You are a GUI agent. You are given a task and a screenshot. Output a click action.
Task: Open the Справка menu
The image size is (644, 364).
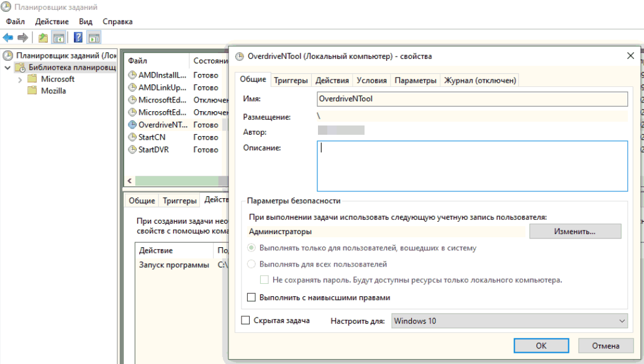(x=117, y=21)
